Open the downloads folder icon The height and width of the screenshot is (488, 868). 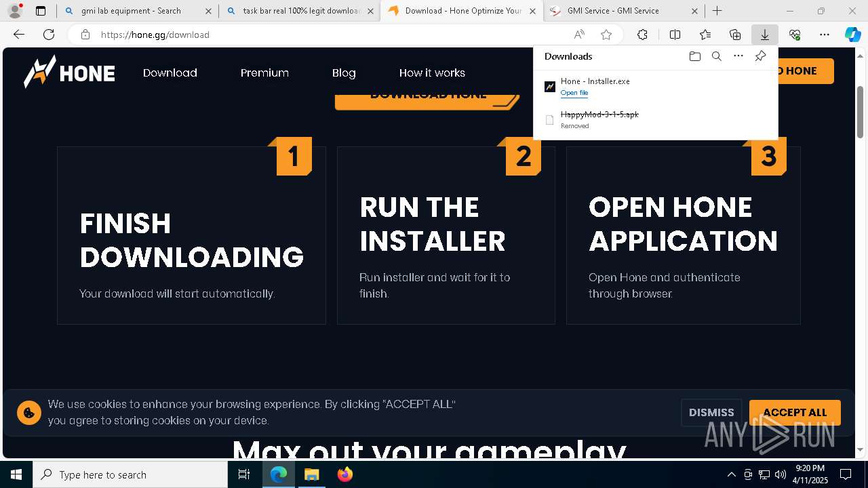[694, 56]
